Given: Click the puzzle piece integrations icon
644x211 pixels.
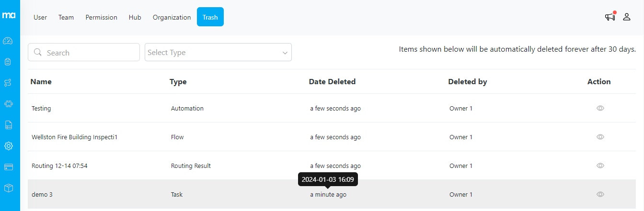Looking at the screenshot, I should [x=8, y=104].
